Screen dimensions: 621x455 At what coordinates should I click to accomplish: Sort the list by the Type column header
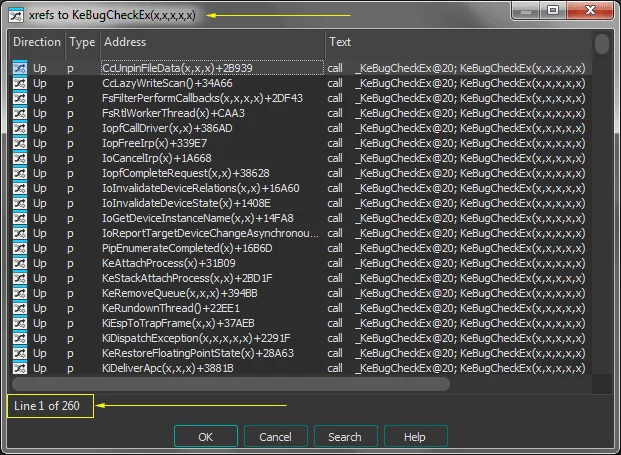(82, 42)
